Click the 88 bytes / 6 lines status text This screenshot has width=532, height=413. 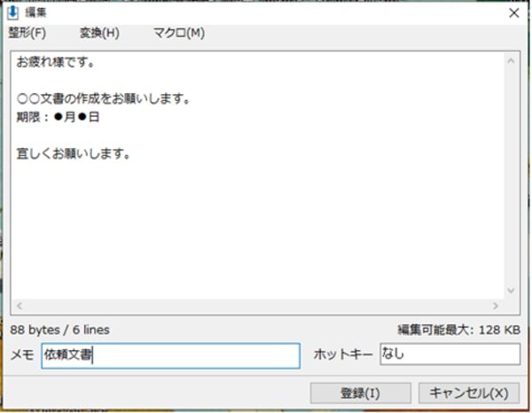click(x=60, y=330)
